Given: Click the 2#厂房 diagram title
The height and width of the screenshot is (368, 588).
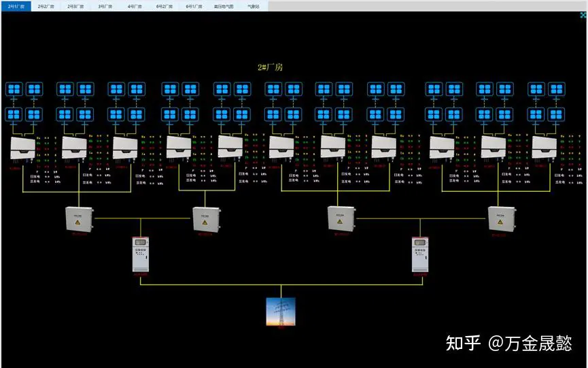Looking at the screenshot, I should click(x=269, y=67).
